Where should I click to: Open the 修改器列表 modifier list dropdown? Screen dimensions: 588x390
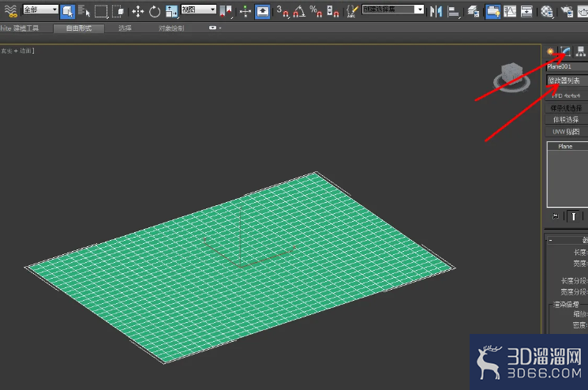pos(567,81)
